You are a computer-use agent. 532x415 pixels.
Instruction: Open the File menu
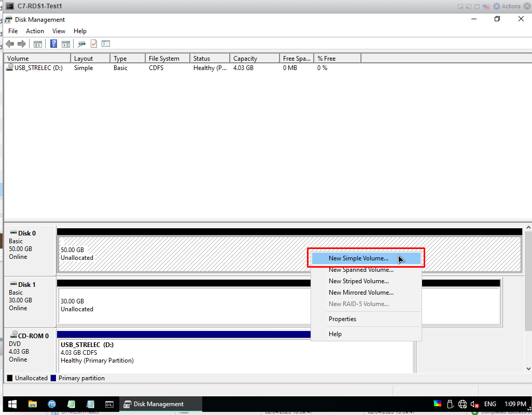13,31
